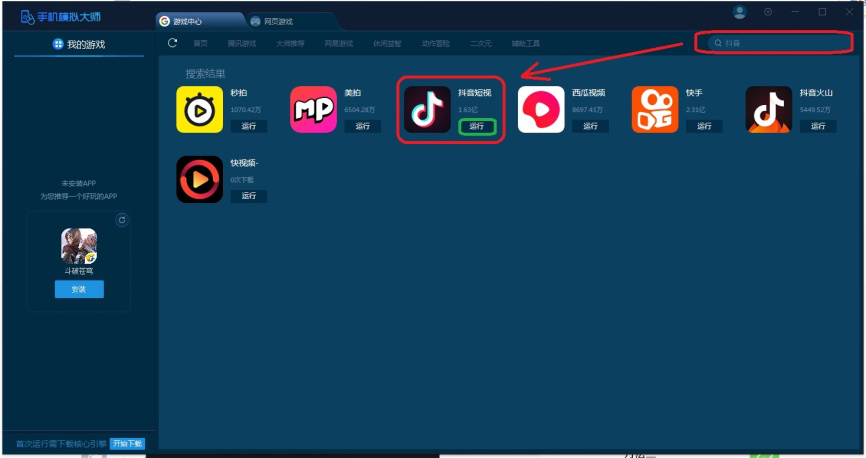Screen dimensions: 866x458
Task: Open the 腾讯游戏 category
Action: (242, 43)
